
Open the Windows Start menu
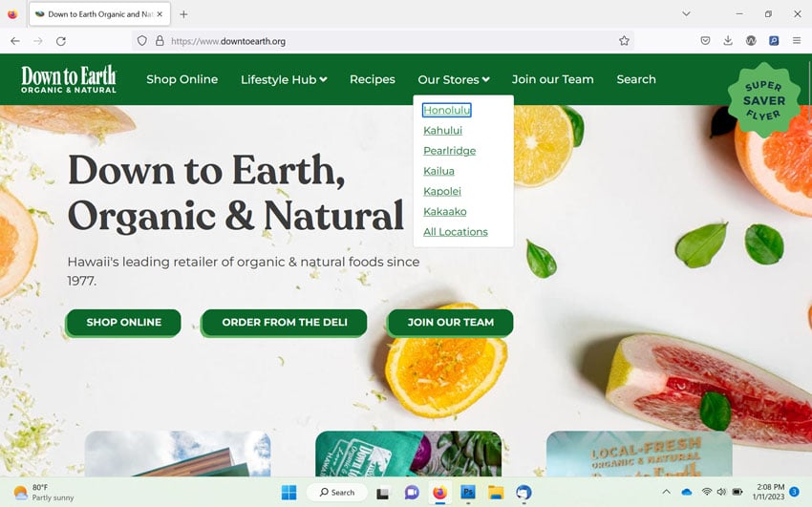pos(288,492)
